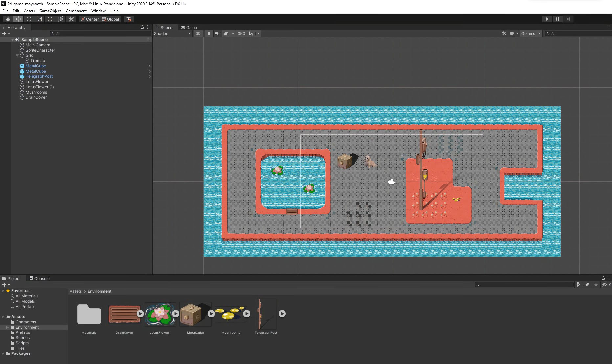Open the Component menu
The width and height of the screenshot is (612, 364).
pos(76,11)
